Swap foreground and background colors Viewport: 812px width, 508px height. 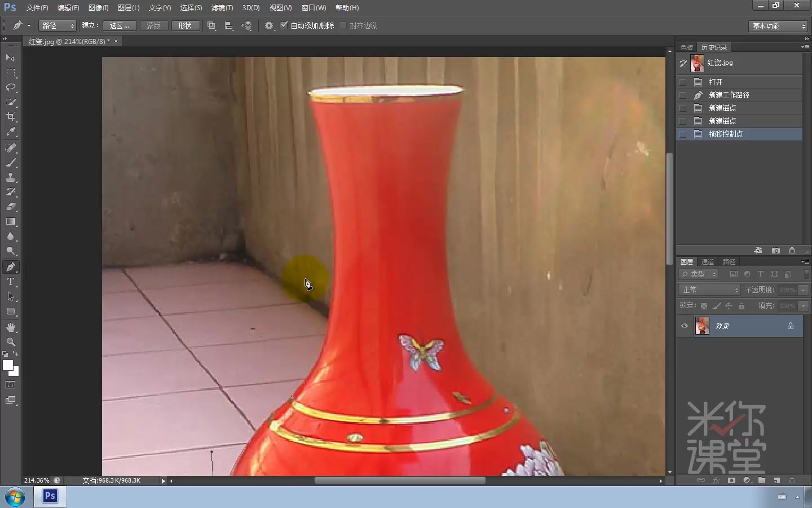16,354
